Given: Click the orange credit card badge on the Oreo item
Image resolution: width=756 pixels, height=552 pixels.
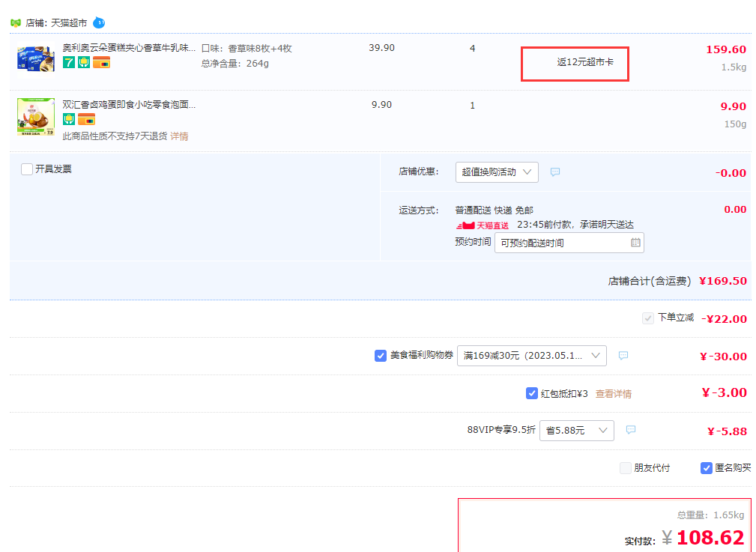Looking at the screenshot, I should (102, 62).
